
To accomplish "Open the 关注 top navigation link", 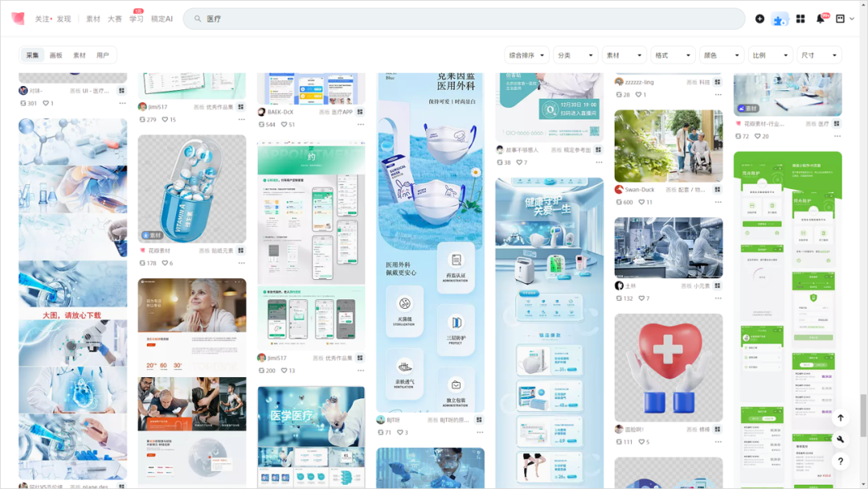I will coord(42,18).
